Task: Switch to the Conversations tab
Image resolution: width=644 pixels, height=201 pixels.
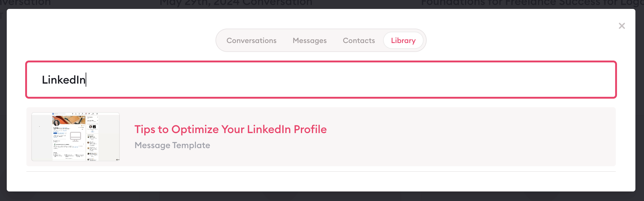Action: coord(251,41)
